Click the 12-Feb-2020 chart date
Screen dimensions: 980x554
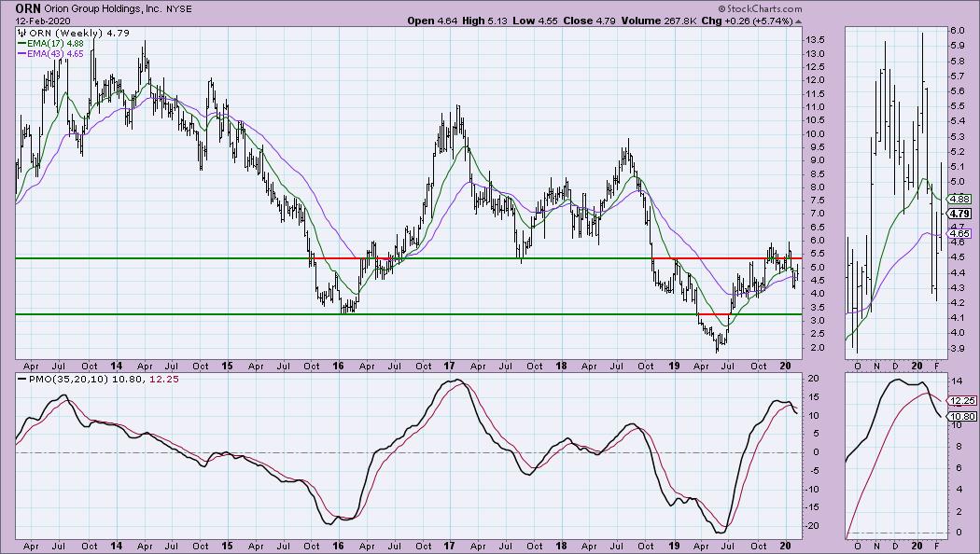pyautogui.click(x=43, y=21)
